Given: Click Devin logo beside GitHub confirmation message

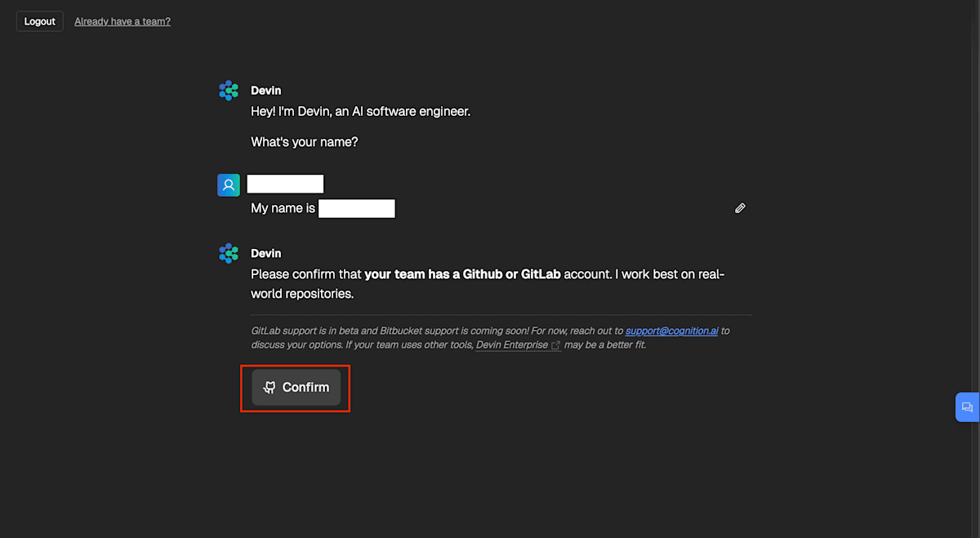Looking at the screenshot, I should [229, 254].
